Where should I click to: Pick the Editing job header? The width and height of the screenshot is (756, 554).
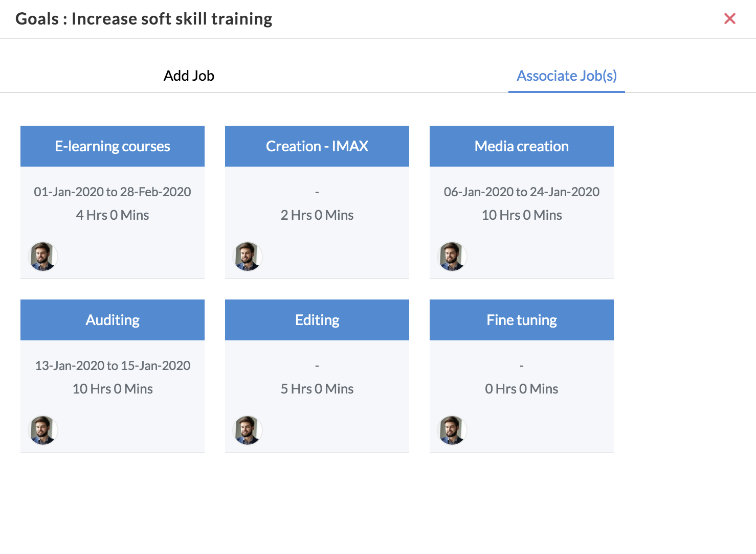pos(317,320)
